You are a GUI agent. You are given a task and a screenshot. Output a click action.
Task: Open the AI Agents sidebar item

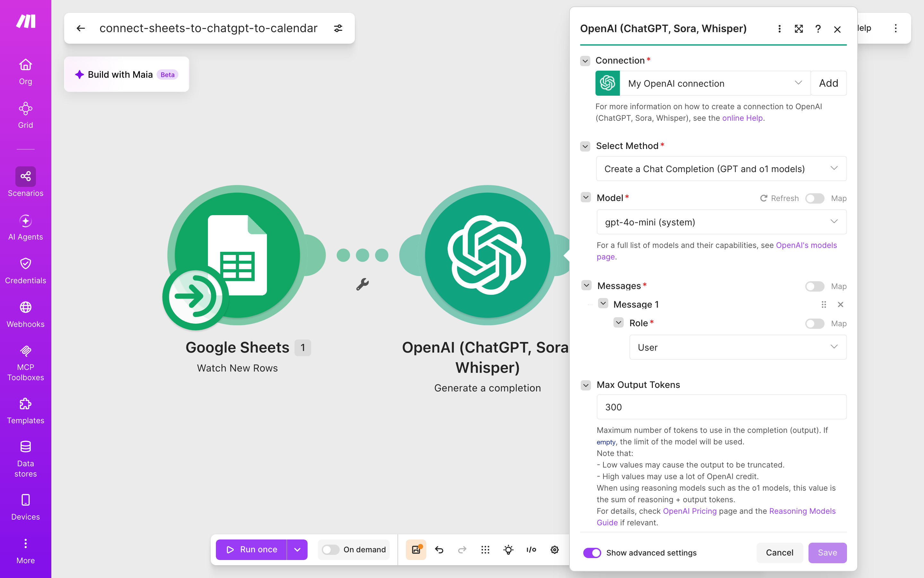click(26, 227)
